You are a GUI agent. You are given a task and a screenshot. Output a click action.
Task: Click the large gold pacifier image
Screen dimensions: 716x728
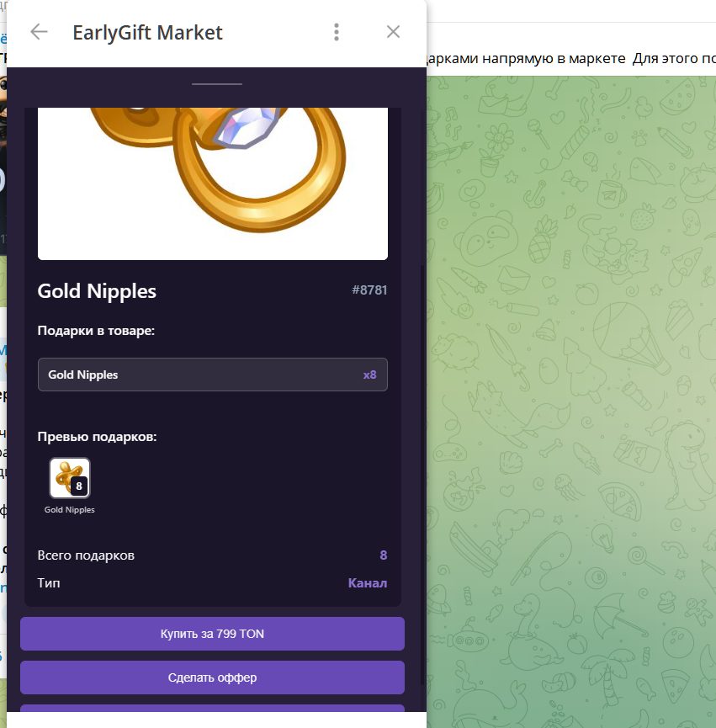(x=213, y=183)
